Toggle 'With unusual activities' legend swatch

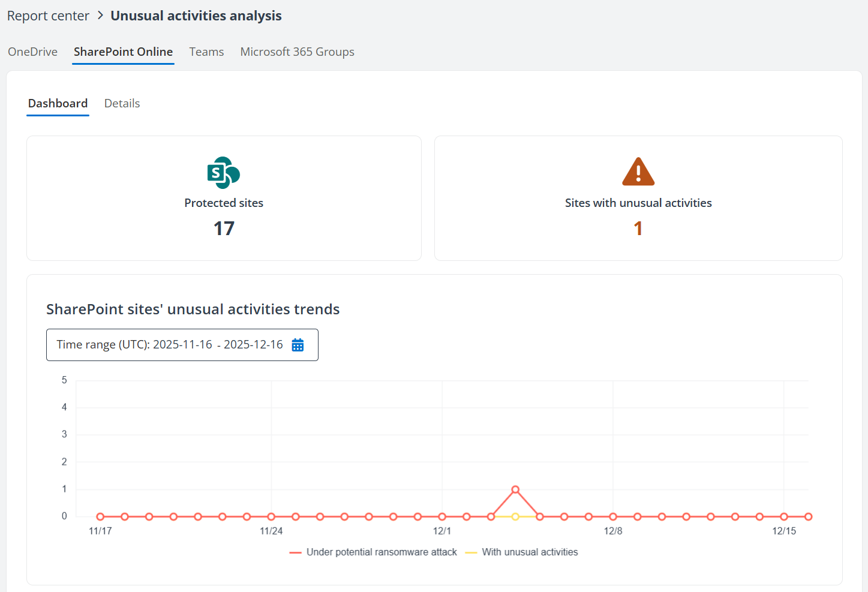point(471,552)
